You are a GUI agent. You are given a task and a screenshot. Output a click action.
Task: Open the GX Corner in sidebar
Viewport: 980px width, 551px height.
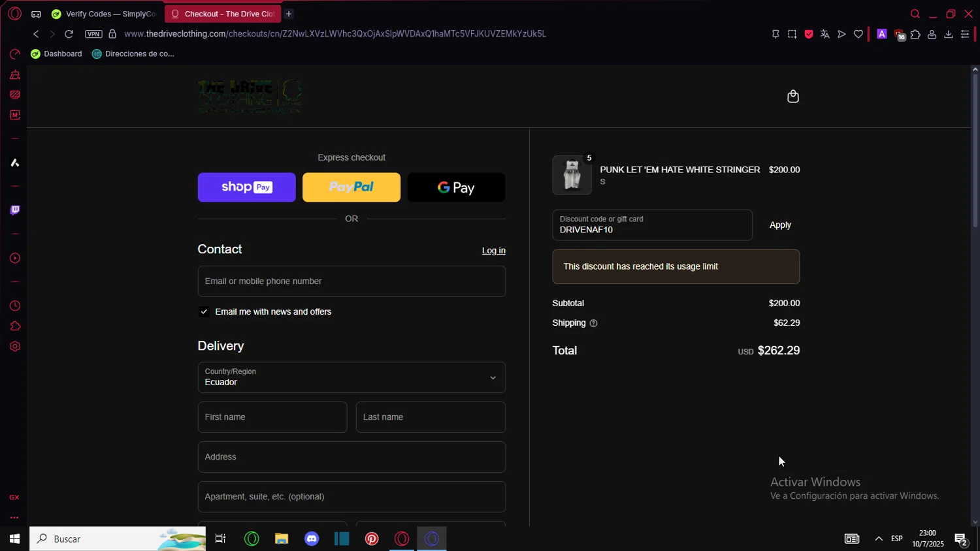(x=14, y=497)
